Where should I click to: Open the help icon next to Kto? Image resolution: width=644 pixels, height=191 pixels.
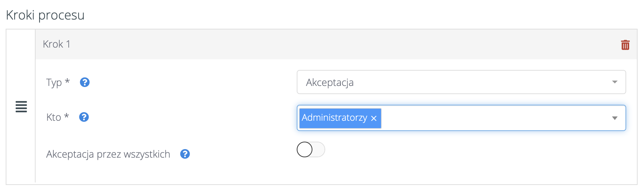pos(84,117)
